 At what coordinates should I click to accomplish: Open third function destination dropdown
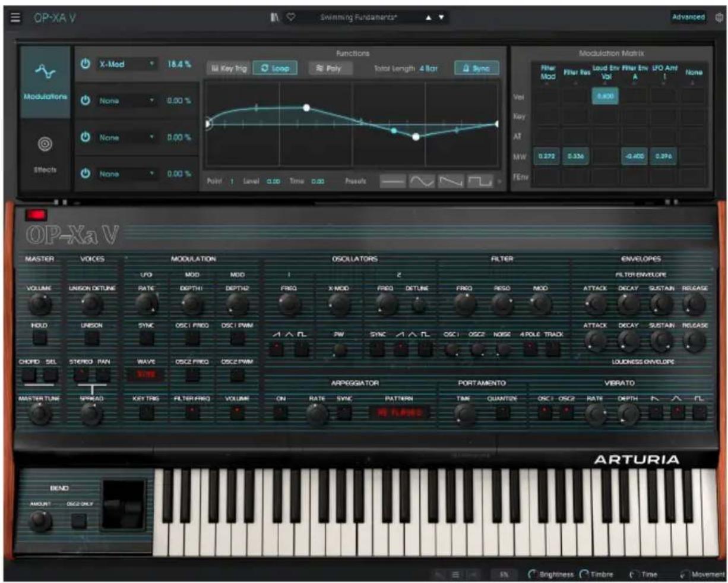tap(126, 137)
